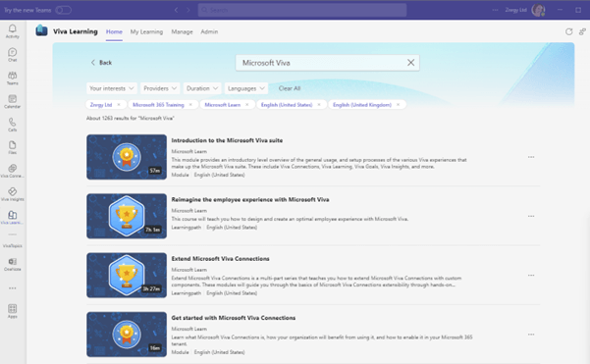590x364 pixels.
Task: Open Reimagine the employee experience with Microsoft Viva
Action: pyautogui.click(x=250, y=200)
